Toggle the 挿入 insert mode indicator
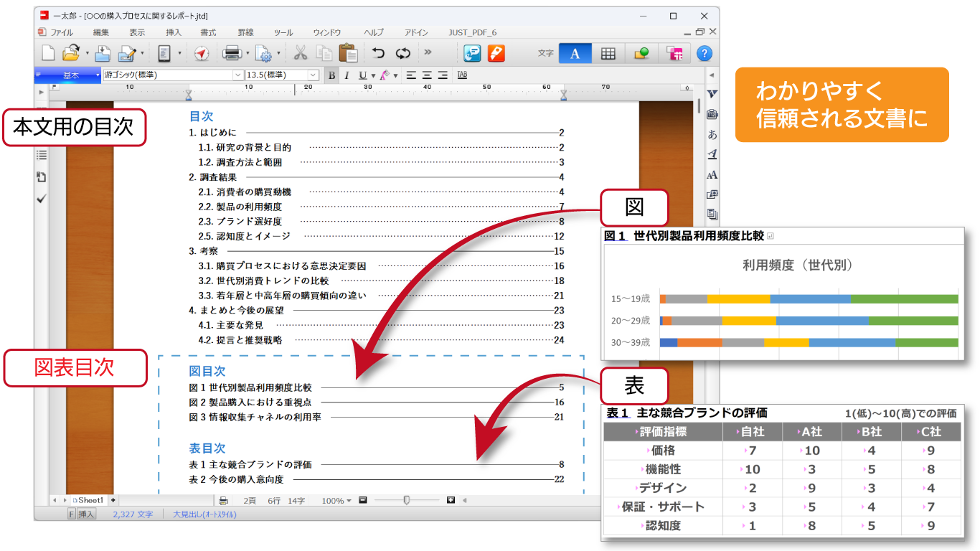The width and height of the screenshot is (980, 551). [86, 514]
